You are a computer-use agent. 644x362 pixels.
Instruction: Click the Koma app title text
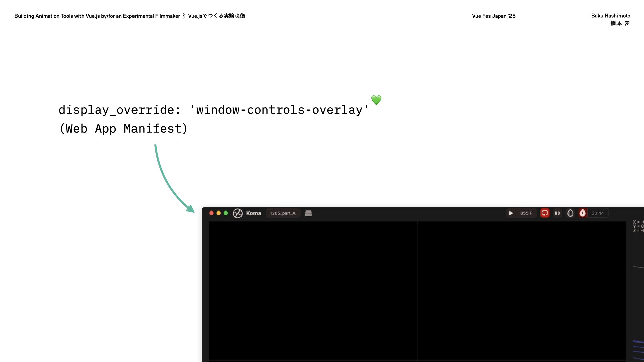coord(253,213)
